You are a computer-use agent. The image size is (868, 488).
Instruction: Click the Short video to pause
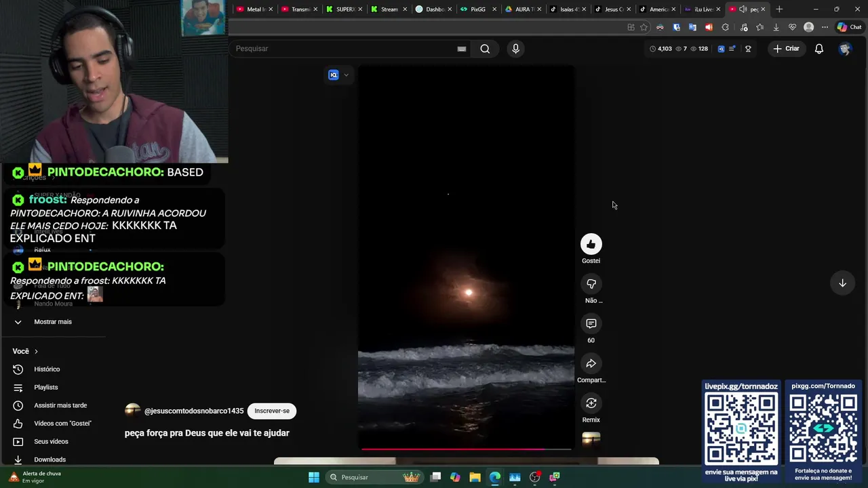(x=467, y=258)
